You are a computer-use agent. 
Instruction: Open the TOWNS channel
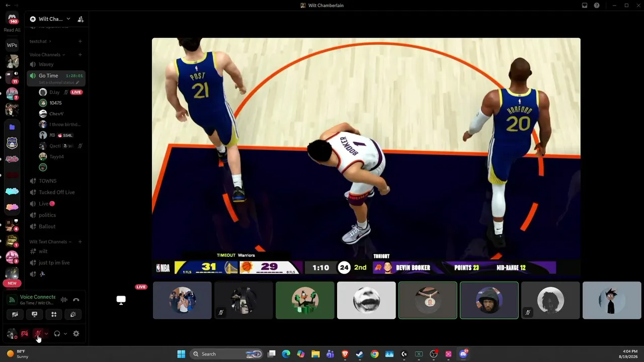[56, 181]
